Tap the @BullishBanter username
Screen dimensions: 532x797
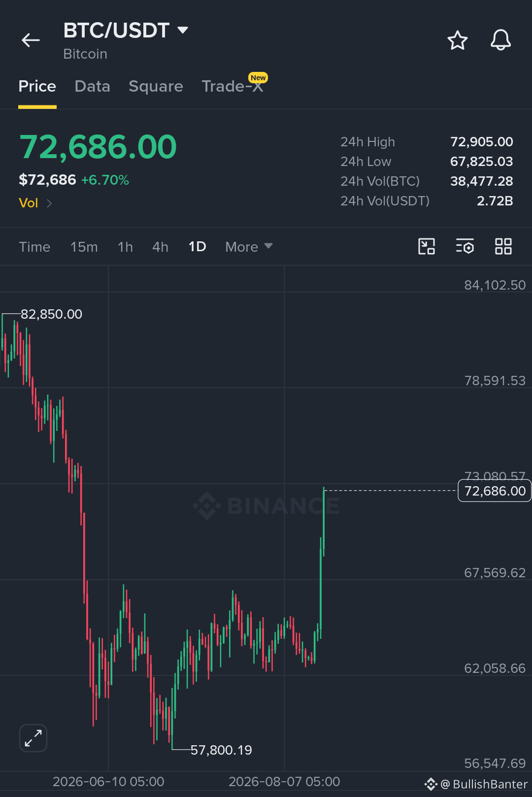484,784
